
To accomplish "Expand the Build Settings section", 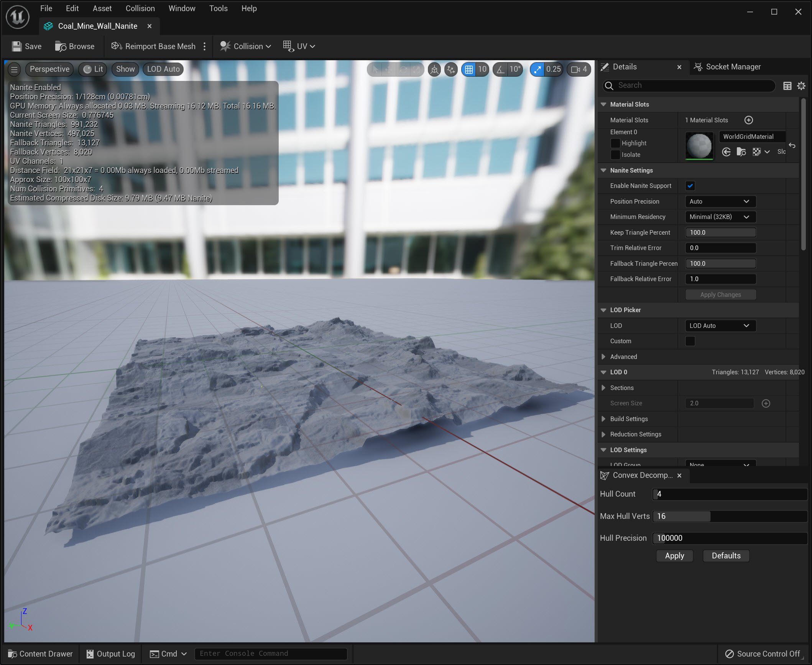I will pos(603,419).
